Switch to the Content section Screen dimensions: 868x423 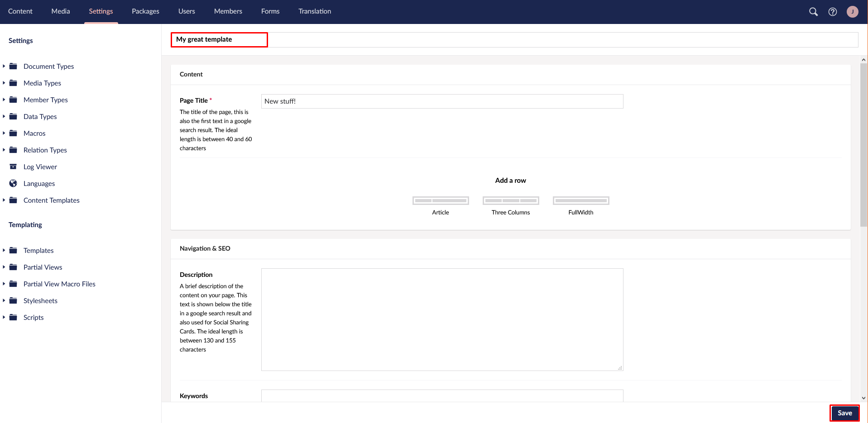20,11
